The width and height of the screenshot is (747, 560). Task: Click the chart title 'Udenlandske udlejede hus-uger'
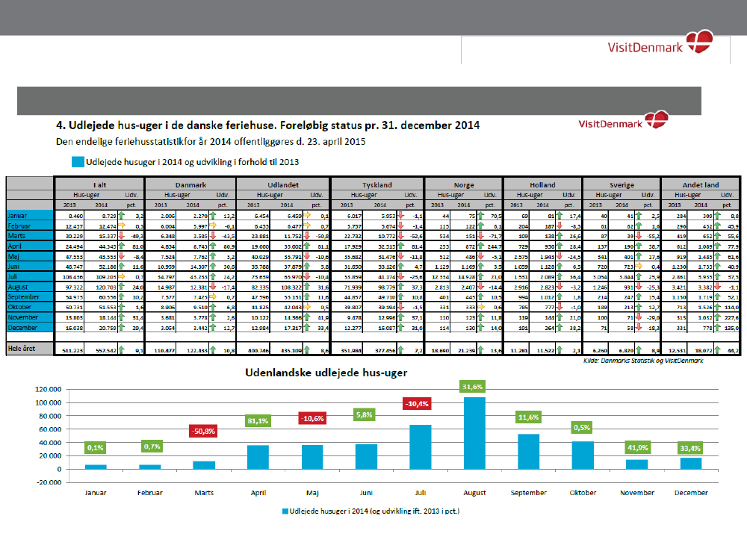pyautogui.click(x=326, y=373)
